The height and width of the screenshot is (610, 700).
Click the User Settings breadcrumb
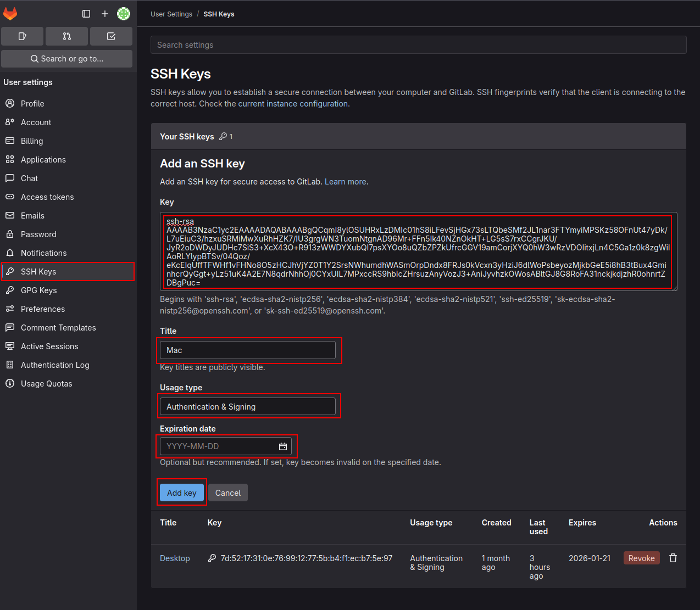[x=171, y=14]
